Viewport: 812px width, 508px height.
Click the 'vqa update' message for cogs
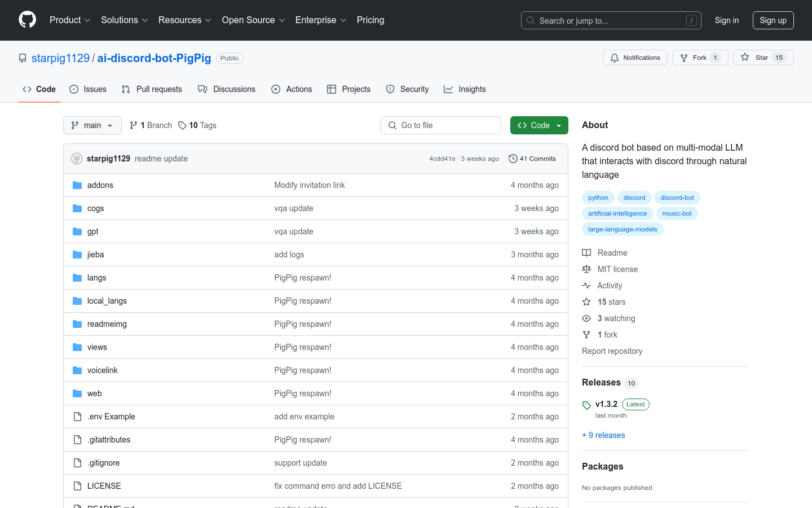tap(294, 208)
